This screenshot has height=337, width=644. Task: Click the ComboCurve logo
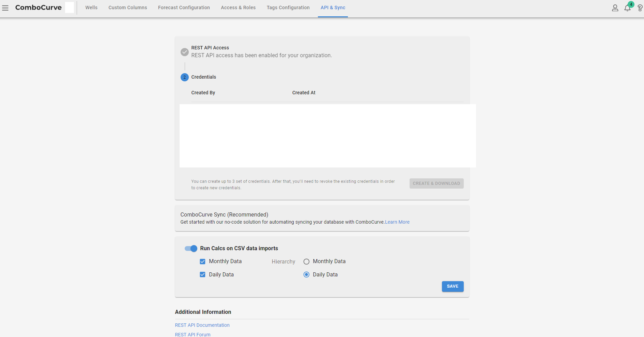point(39,7)
